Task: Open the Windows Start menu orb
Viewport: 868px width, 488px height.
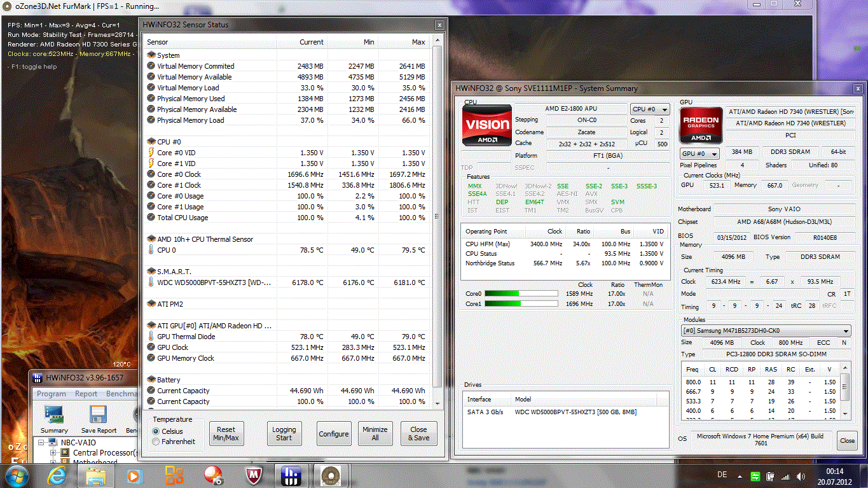Action: click(x=16, y=476)
